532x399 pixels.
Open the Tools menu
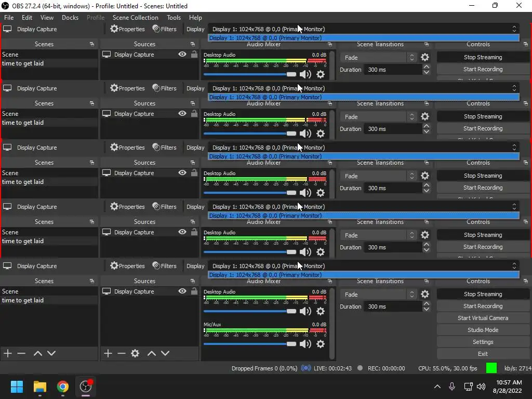pos(174,17)
